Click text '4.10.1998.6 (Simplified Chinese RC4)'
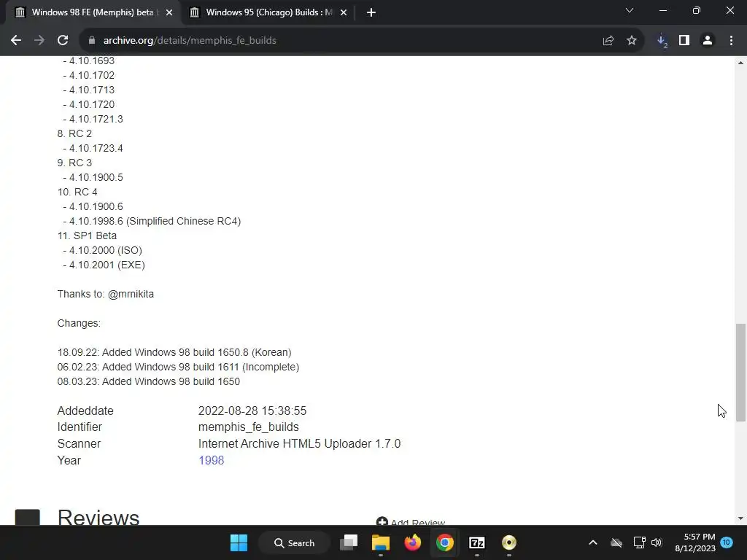Viewport: 747px width, 560px height. (155, 222)
